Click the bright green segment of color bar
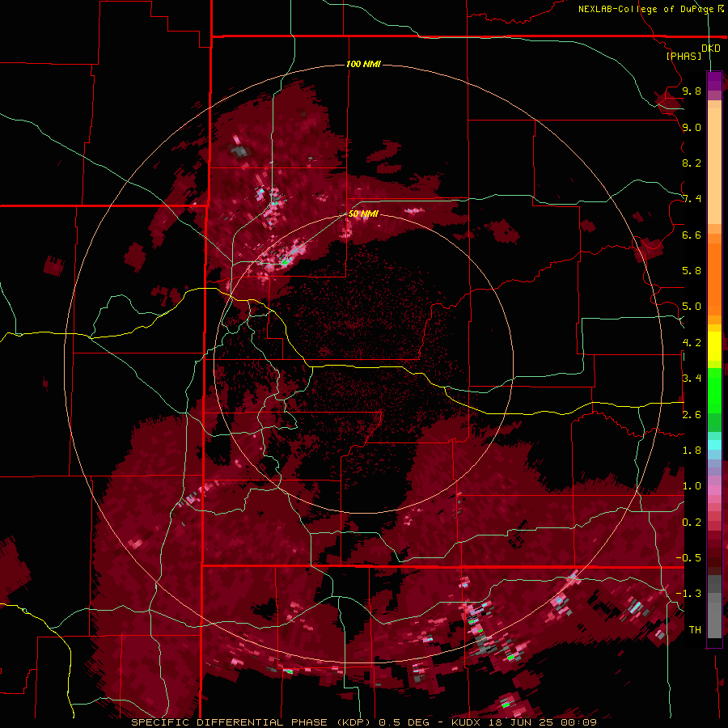 [x=714, y=390]
